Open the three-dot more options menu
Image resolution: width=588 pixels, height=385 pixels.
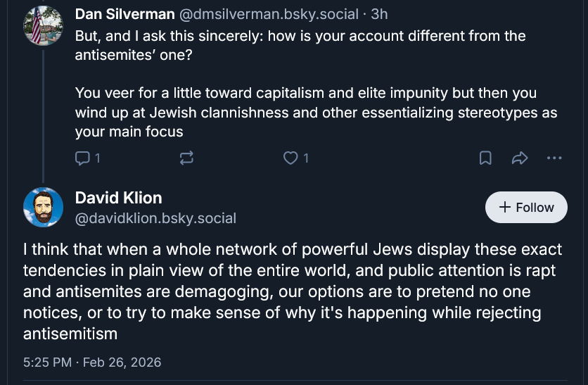tap(554, 158)
